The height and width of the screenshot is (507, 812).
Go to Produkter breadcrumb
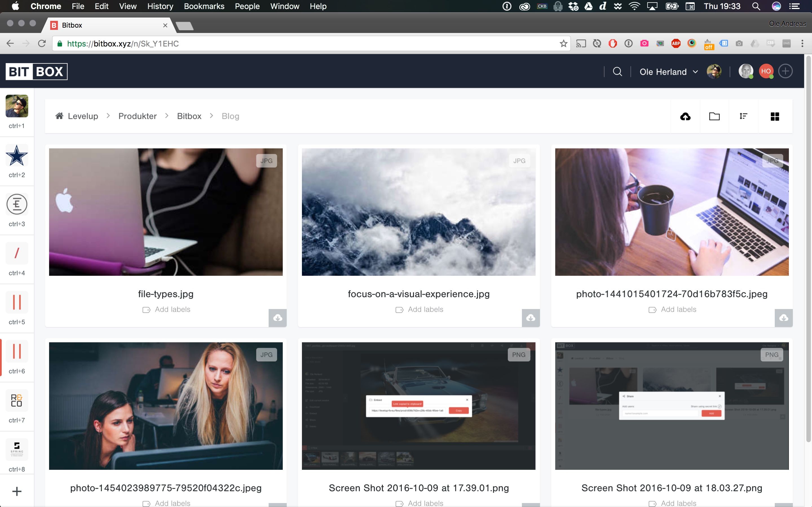coord(138,116)
